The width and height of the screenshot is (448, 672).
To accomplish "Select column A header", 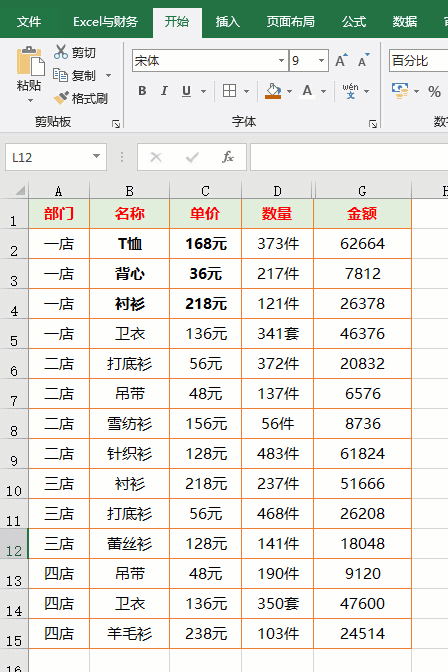I will (x=59, y=191).
